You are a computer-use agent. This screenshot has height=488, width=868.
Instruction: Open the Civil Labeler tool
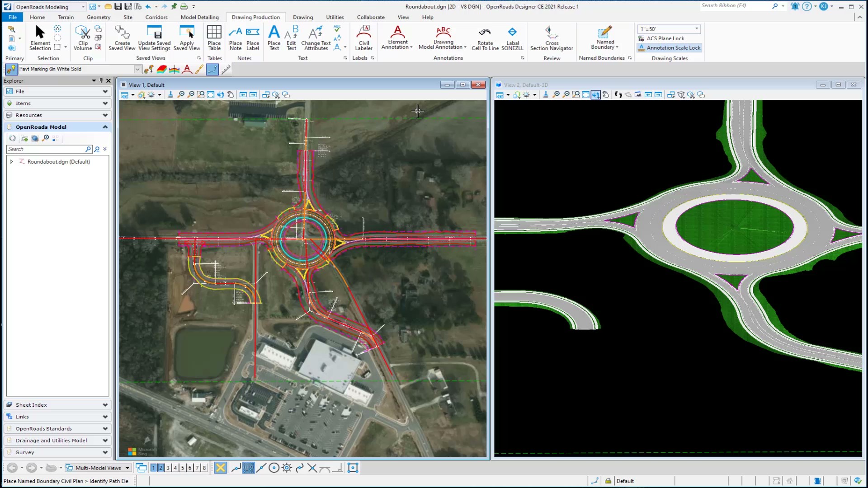(x=364, y=38)
